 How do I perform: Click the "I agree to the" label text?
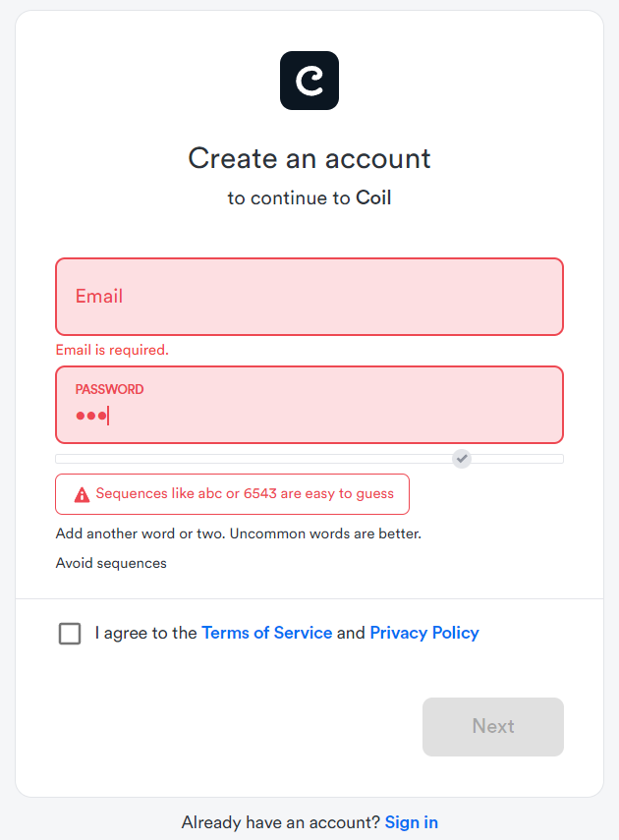point(146,633)
